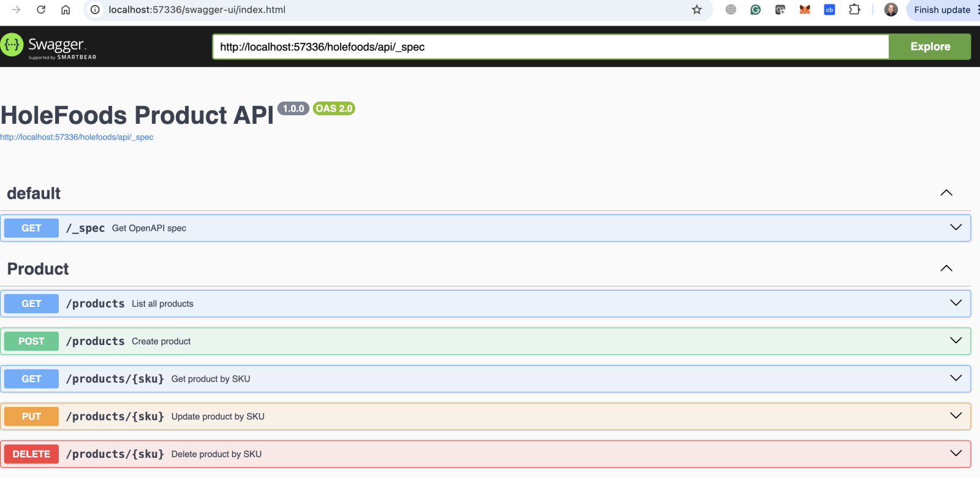Go to the browser home page icon

pos(66,10)
